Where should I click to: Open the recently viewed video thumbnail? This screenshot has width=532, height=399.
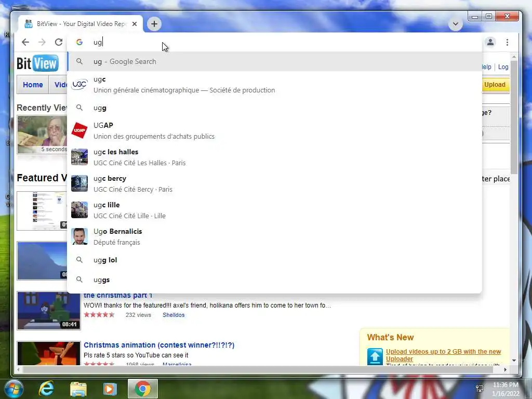pos(42,135)
